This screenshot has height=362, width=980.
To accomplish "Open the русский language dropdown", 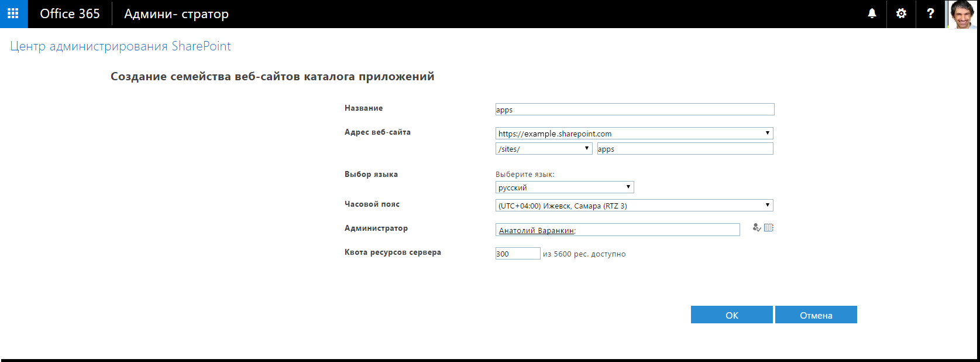I will [564, 187].
